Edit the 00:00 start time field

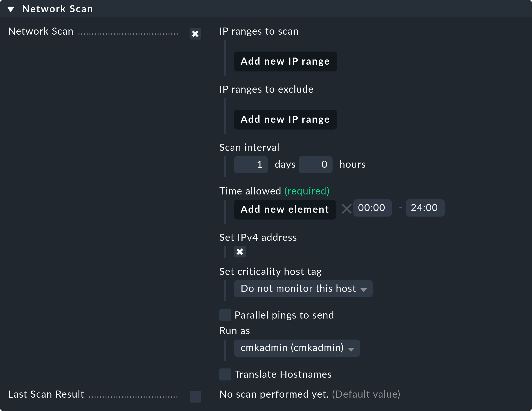pyautogui.click(x=372, y=208)
